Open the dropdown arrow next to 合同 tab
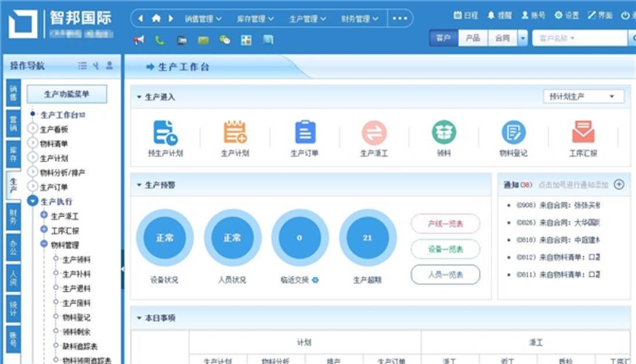Viewport: 636px width, 364px height. pos(522,38)
